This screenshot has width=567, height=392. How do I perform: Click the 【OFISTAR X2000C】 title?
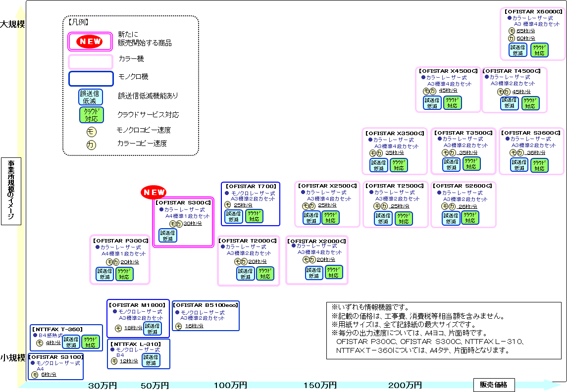(x=317, y=241)
